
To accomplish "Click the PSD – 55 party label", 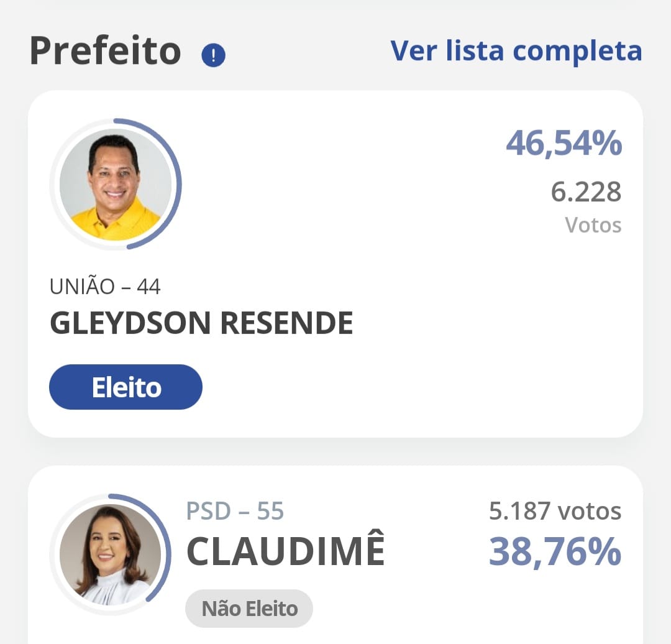I will pyautogui.click(x=235, y=512).
